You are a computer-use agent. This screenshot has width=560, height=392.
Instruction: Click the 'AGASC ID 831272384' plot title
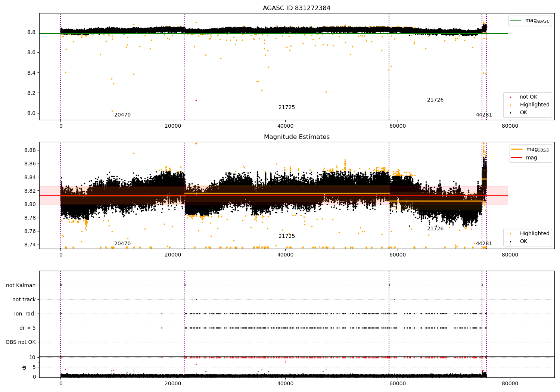coord(296,8)
